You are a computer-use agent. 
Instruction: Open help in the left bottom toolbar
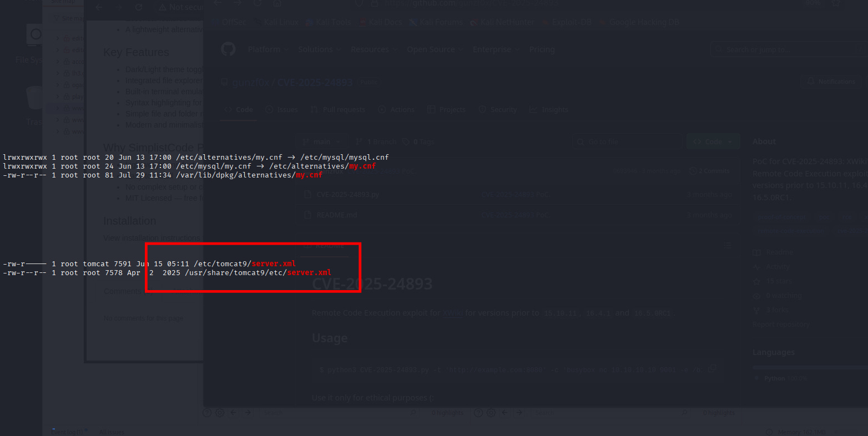[x=207, y=413]
